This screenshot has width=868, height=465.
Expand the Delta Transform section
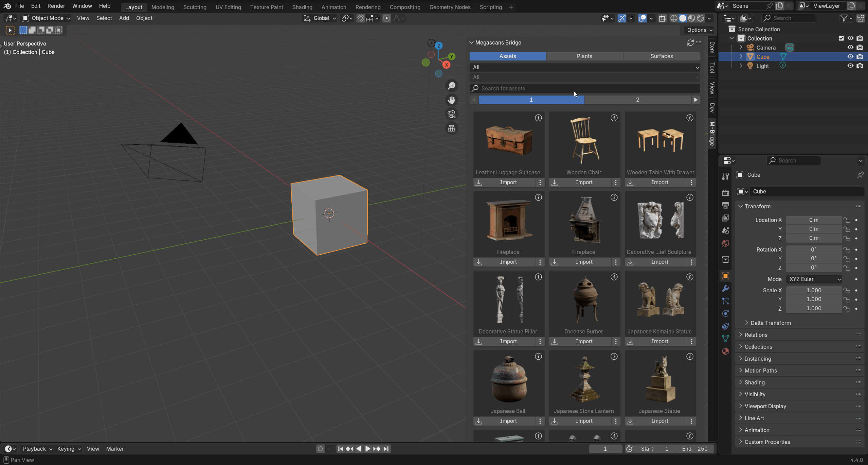click(770, 323)
